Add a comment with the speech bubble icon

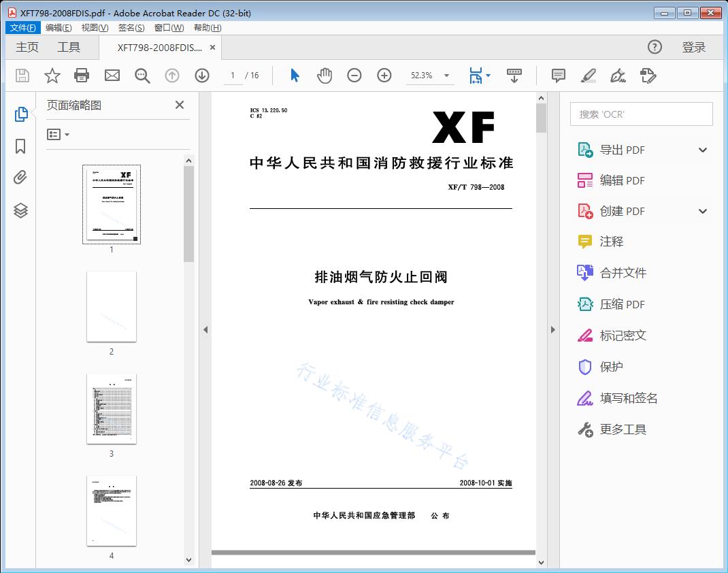point(558,76)
